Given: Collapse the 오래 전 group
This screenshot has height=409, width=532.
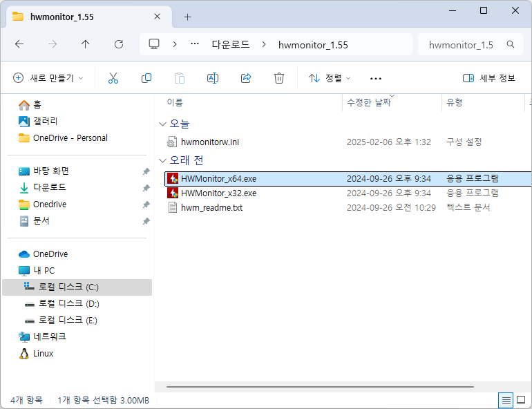Looking at the screenshot, I should 163,160.
